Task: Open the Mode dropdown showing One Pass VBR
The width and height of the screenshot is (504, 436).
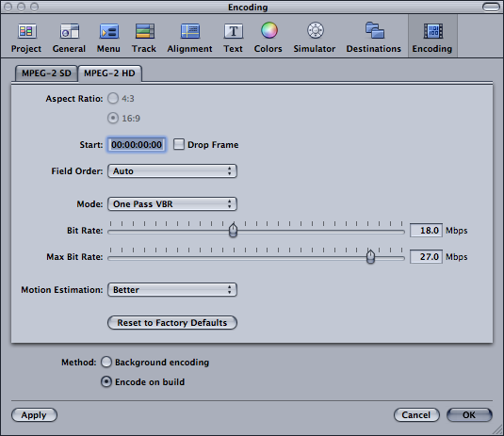Action: (172, 204)
